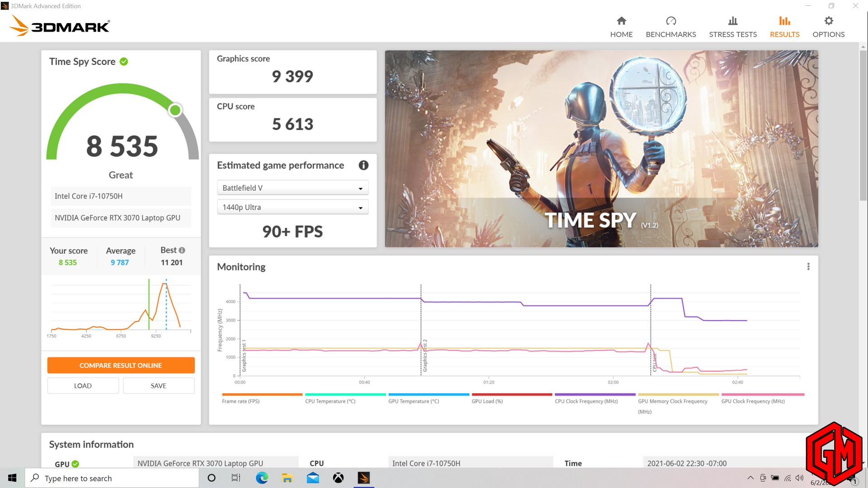Click the CPU score value 5 613

pos(292,124)
